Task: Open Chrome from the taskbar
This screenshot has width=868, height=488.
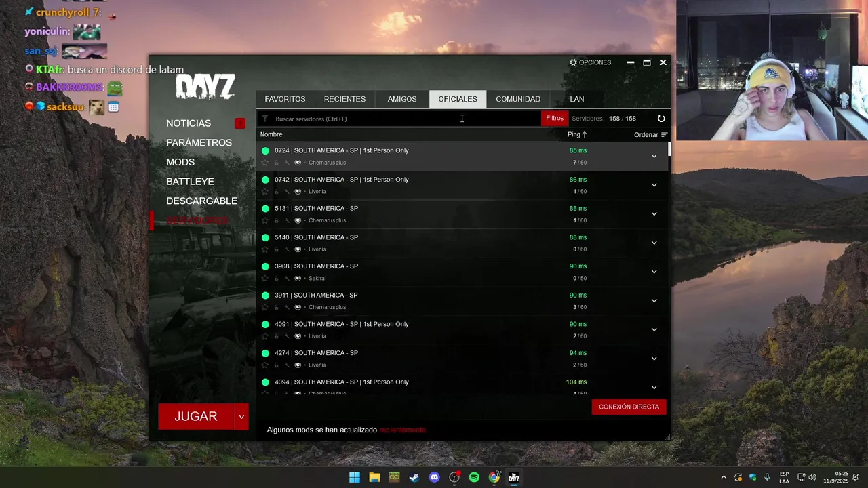Action: pos(494,477)
